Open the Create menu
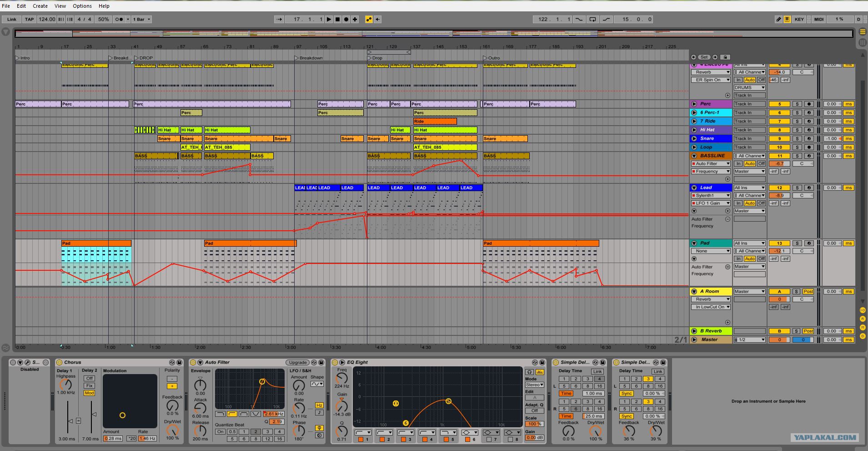This screenshot has height=451, width=868. click(40, 6)
